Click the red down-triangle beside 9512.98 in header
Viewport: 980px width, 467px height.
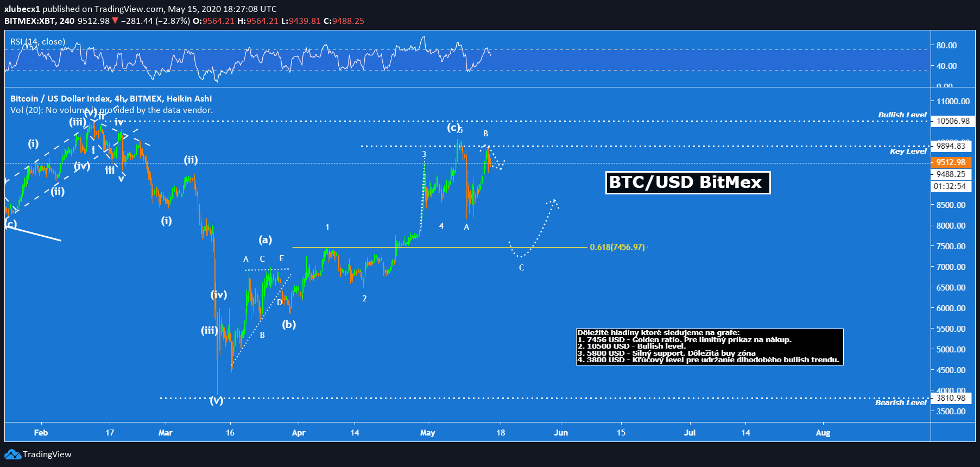115,21
